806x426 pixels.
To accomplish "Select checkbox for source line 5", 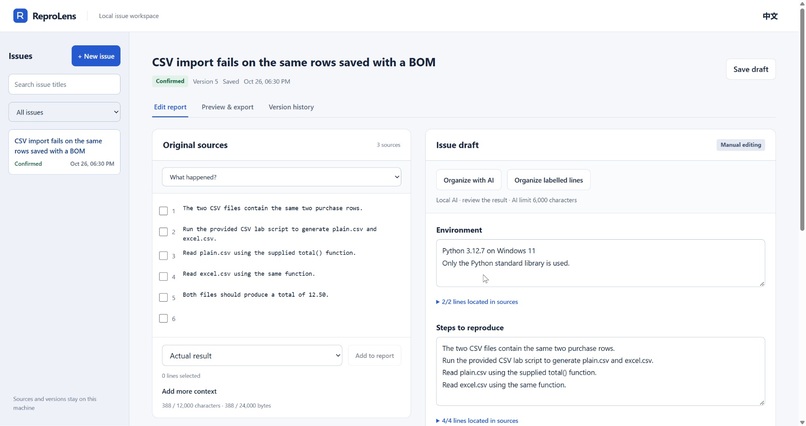I will coord(163,298).
